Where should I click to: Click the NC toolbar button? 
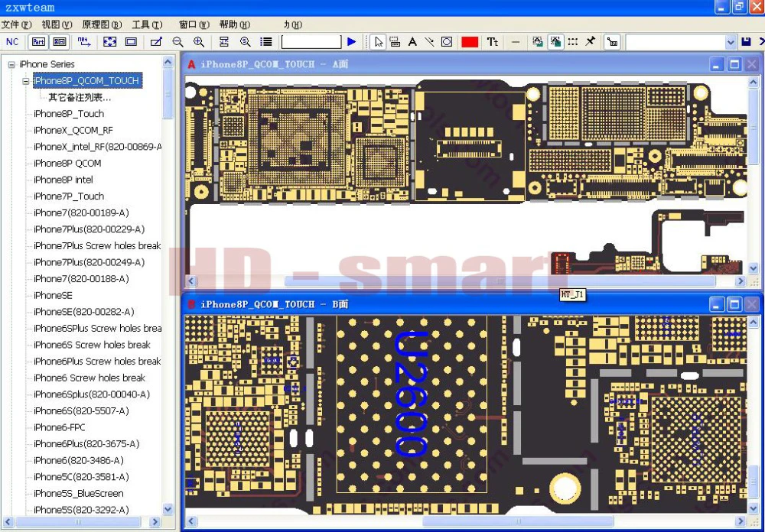click(x=12, y=42)
